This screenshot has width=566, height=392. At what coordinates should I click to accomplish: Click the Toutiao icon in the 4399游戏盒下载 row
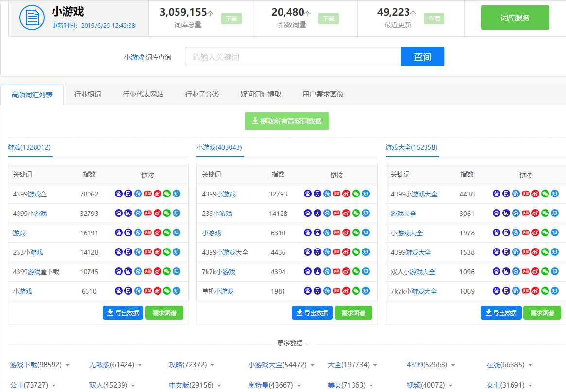[x=148, y=271]
